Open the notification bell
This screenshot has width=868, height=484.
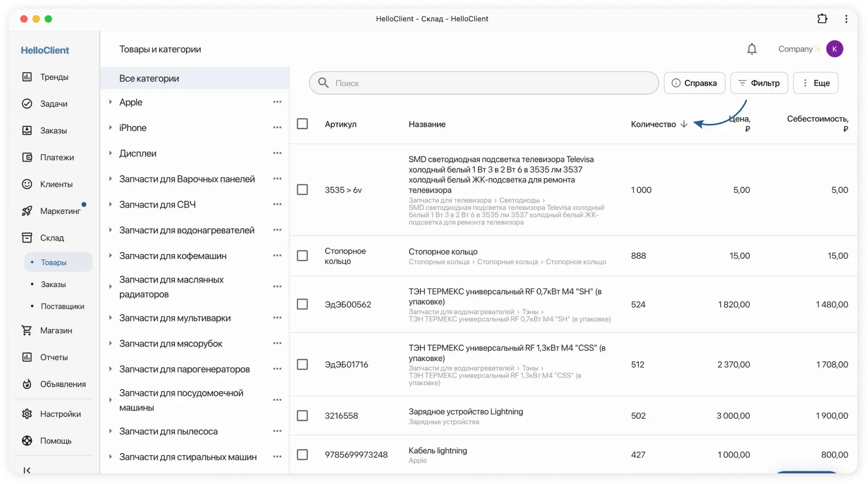751,48
